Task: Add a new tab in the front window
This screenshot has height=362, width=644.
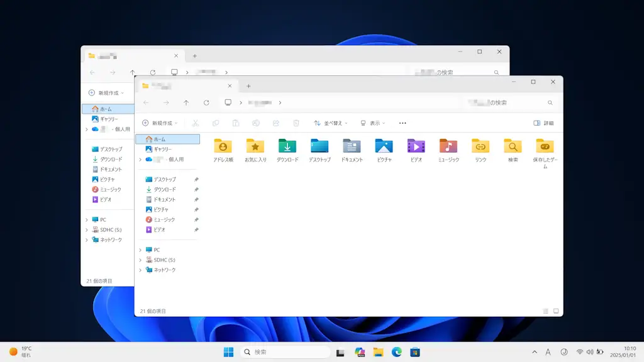Action: tap(248, 86)
